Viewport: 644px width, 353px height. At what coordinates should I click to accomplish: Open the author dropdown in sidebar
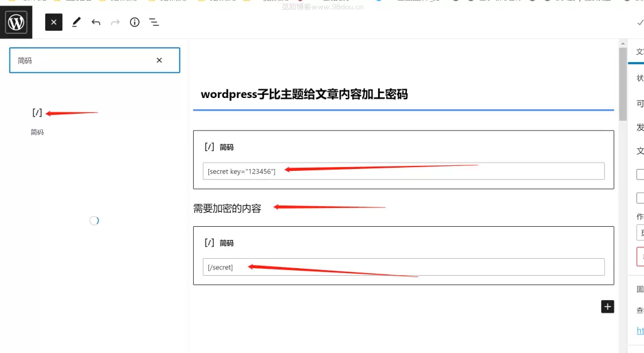[640, 232]
